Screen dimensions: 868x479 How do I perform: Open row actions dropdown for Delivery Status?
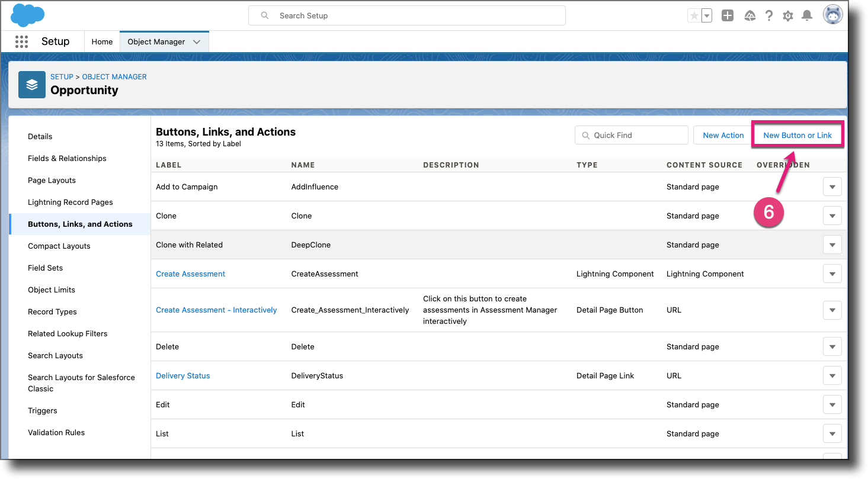click(832, 376)
